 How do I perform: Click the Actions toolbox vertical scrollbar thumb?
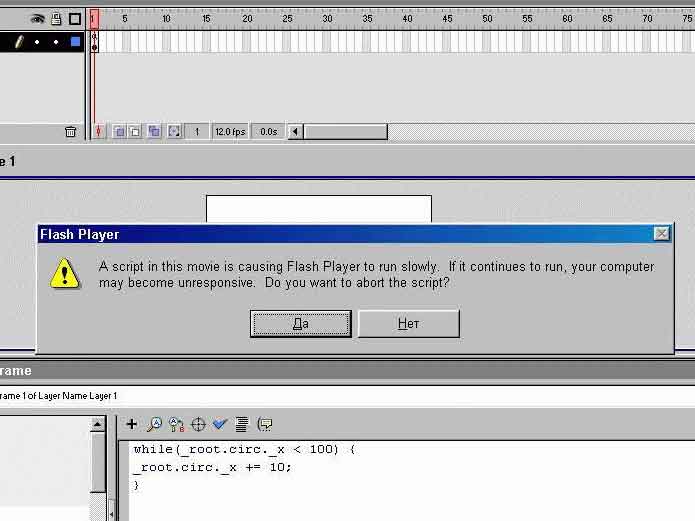pyautogui.click(x=97, y=462)
